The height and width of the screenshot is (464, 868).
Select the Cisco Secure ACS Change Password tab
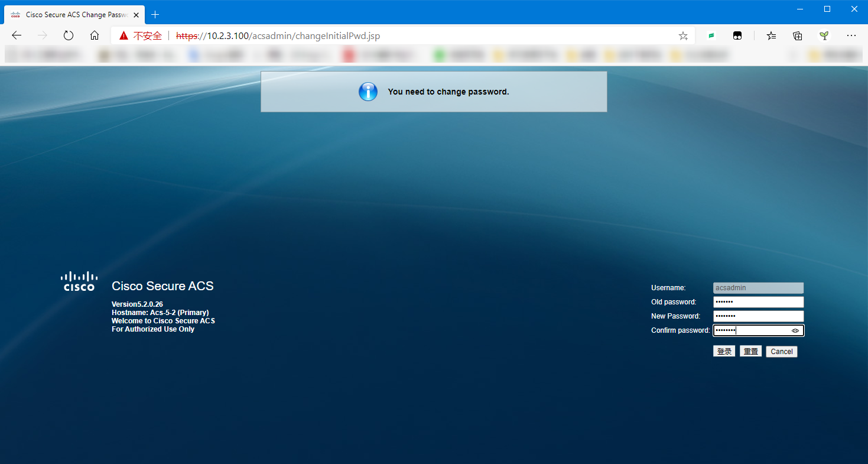(71, 14)
